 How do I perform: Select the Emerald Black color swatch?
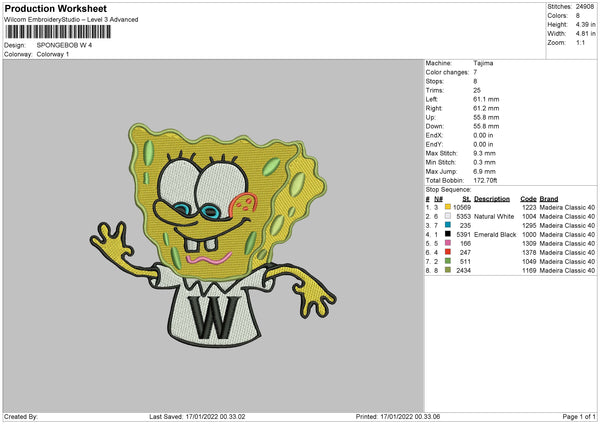coord(448,234)
